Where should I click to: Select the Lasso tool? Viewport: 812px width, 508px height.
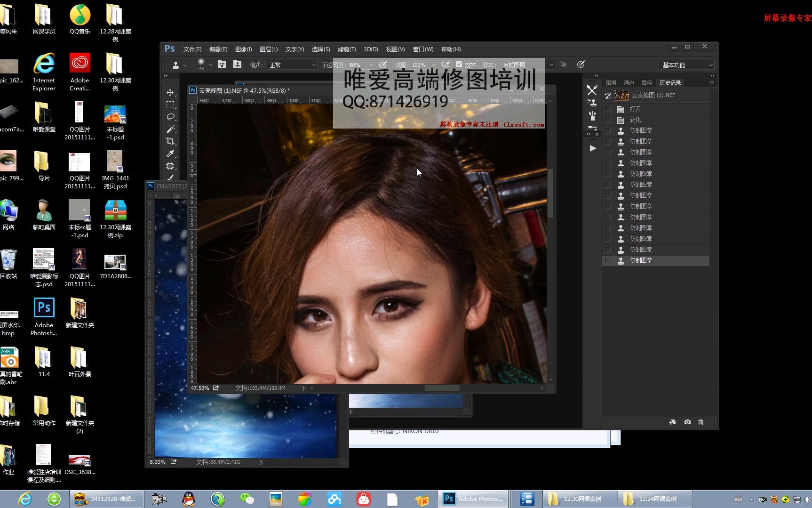coord(170,117)
